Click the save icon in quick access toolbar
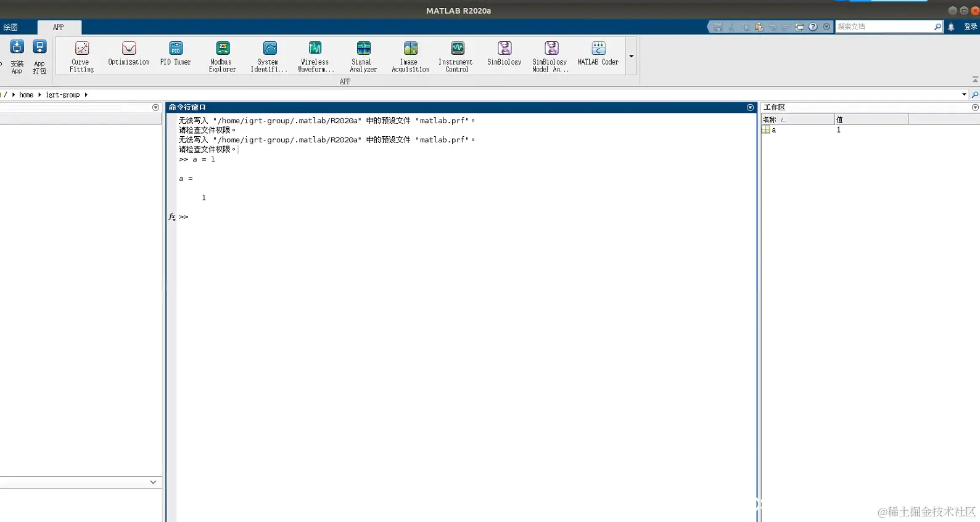Viewport: 980px width, 522px height. [x=718, y=27]
